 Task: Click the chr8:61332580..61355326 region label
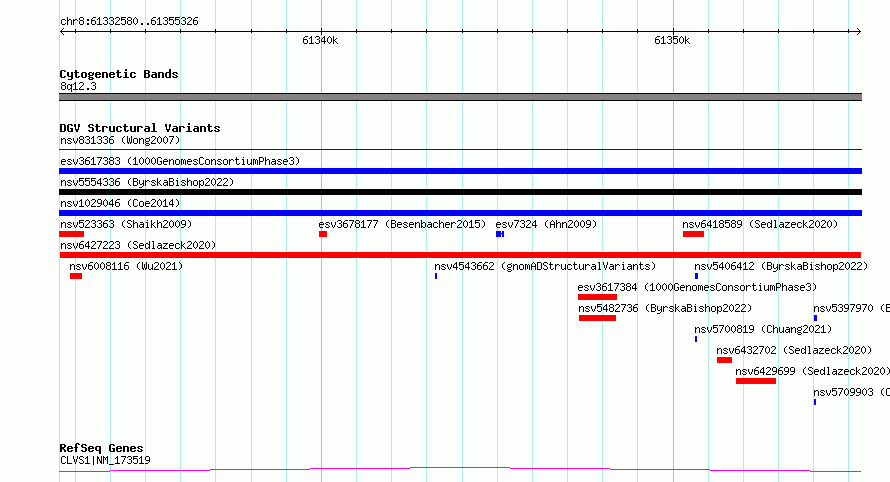pyautogui.click(x=129, y=22)
